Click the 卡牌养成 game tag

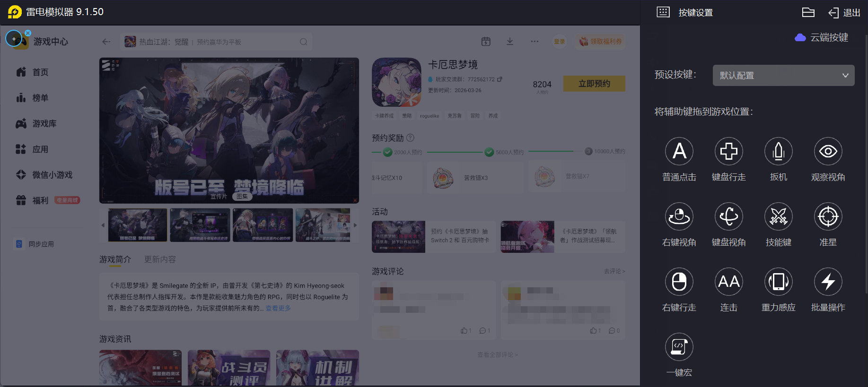tap(384, 116)
